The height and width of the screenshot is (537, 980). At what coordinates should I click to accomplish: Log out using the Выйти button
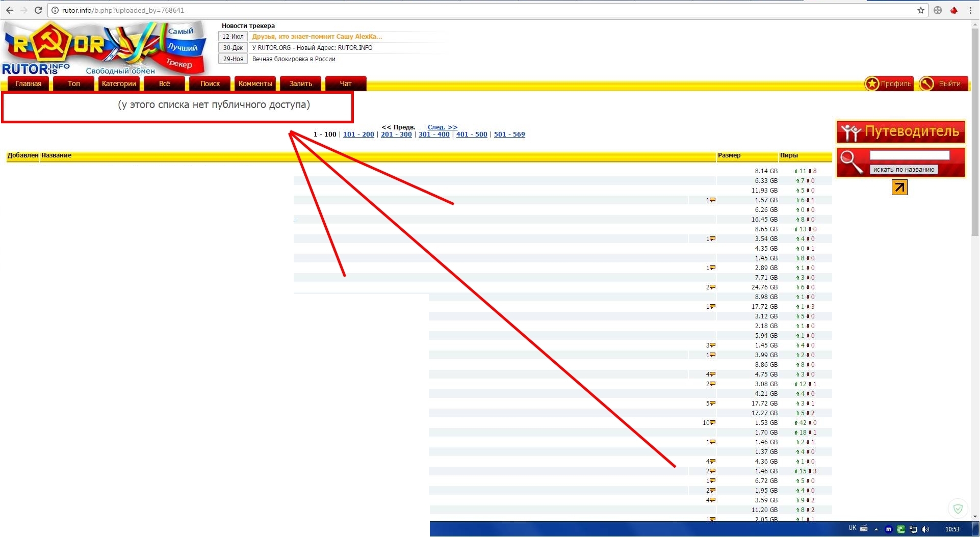944,84
